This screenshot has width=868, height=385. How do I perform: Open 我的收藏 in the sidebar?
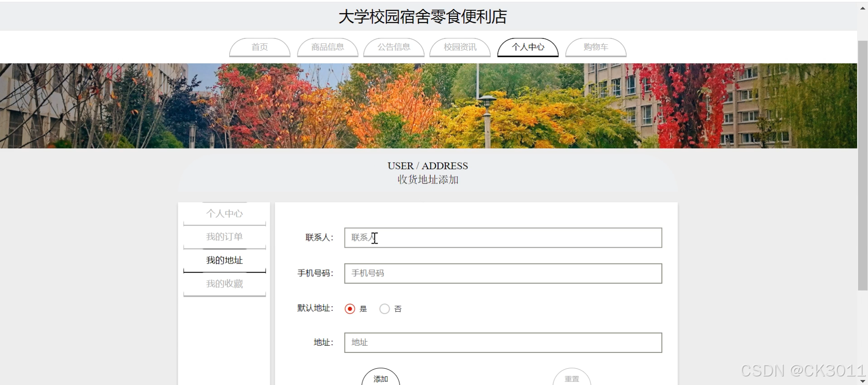coord(225,284)
